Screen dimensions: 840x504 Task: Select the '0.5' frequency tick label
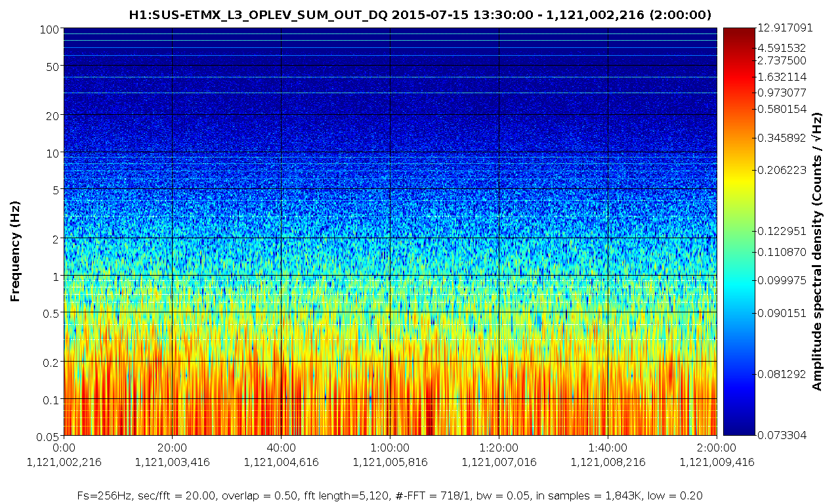coord(52,312)
